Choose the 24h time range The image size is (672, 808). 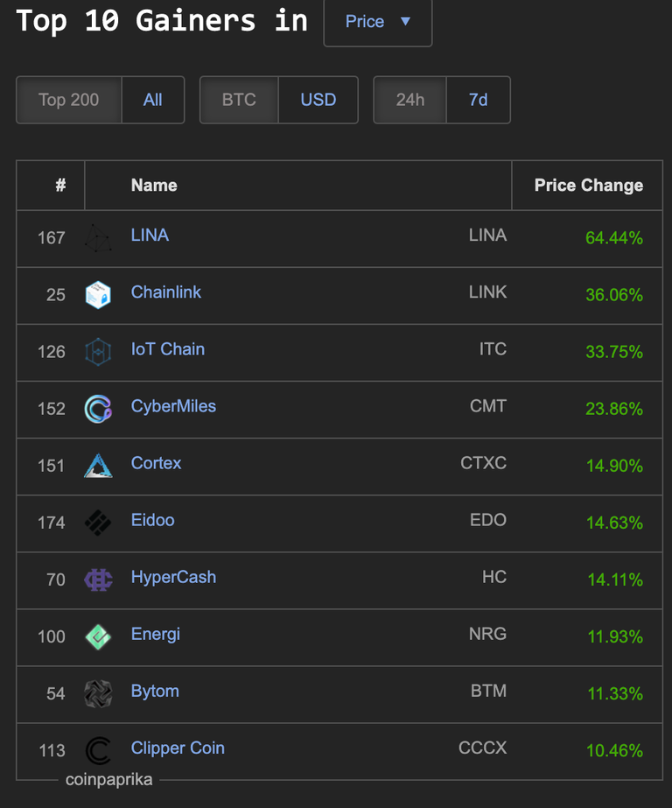tap(409, 100)
